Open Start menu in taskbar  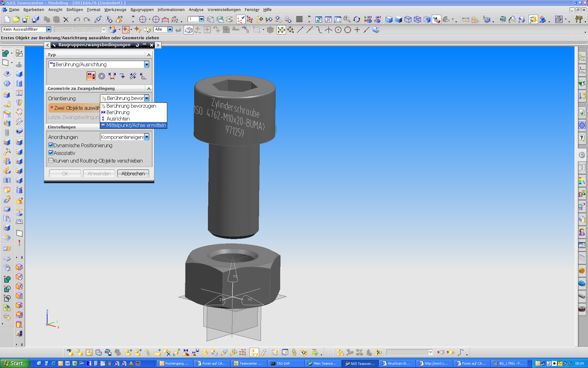(14, 363)
